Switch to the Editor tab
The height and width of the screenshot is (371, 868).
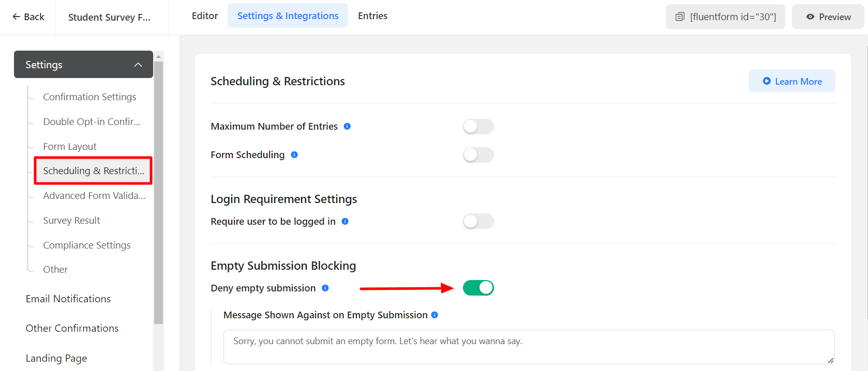(205, 16)
